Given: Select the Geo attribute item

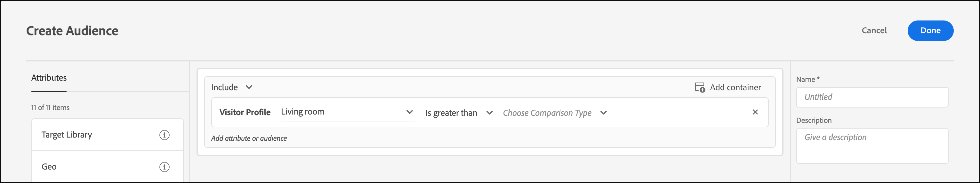Looking at the screenshot, I should [49, 167].
